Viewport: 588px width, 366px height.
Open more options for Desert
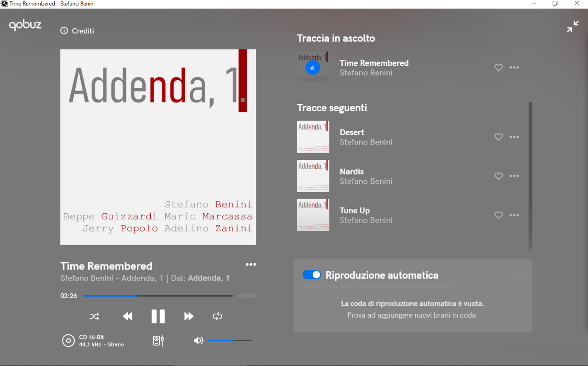(x=514, y=137)
